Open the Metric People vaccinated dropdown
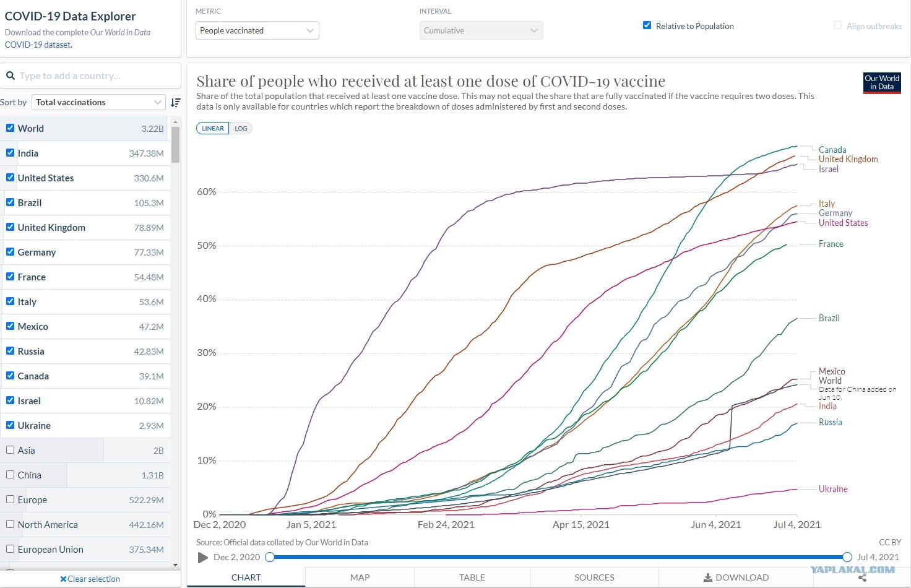 257,30
